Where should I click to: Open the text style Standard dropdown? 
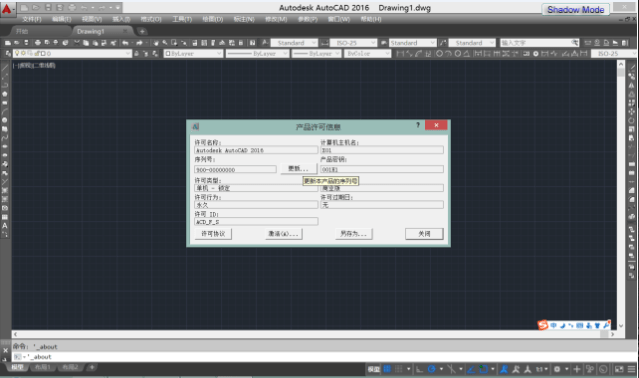(x=294, y=43)
